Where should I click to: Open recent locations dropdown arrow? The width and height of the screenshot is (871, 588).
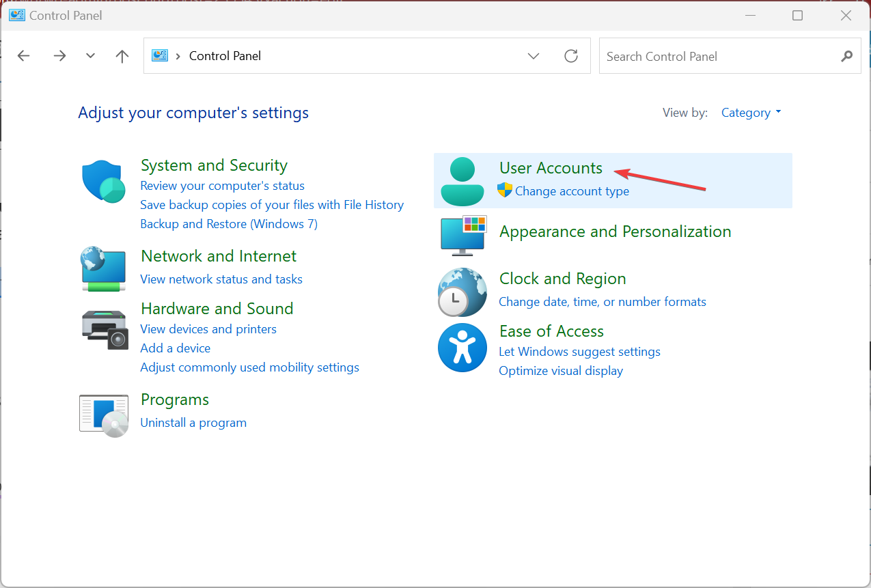tap(91, 56)
